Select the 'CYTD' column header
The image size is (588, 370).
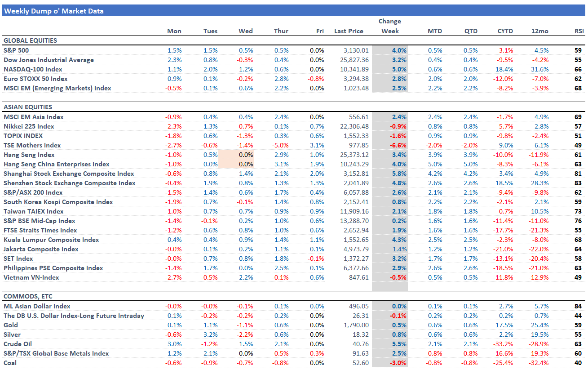click(505, 31)
